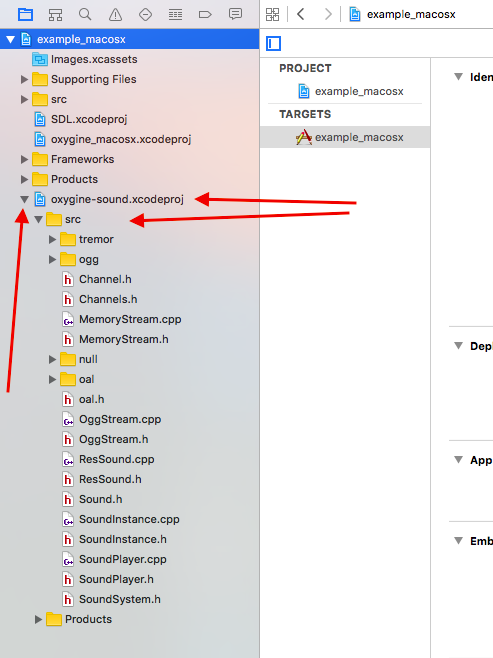This screenshot has width=493, height=658.
Task: Collapse the Identity section triangle
Action: (459, 76)
